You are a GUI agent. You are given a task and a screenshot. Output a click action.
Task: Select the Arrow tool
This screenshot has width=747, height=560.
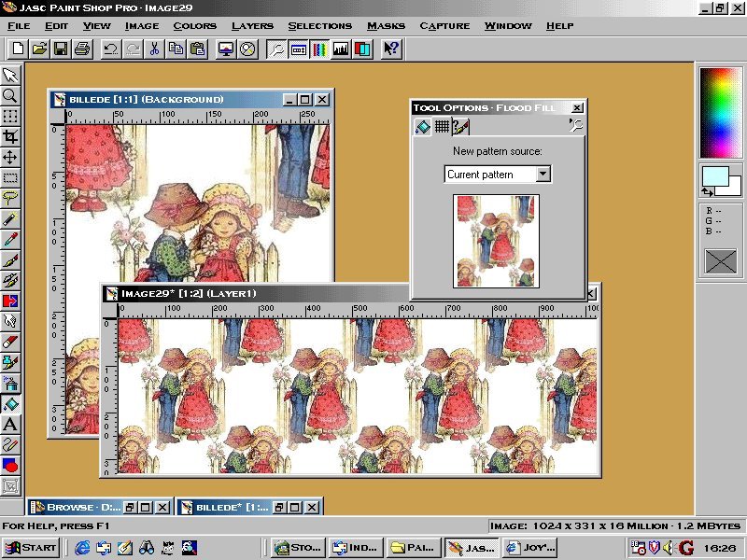point(10,75)
